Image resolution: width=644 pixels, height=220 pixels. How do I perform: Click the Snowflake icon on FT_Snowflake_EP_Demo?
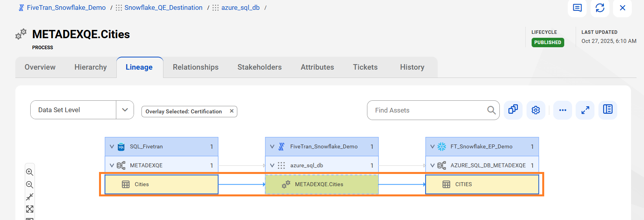point(442,147)
